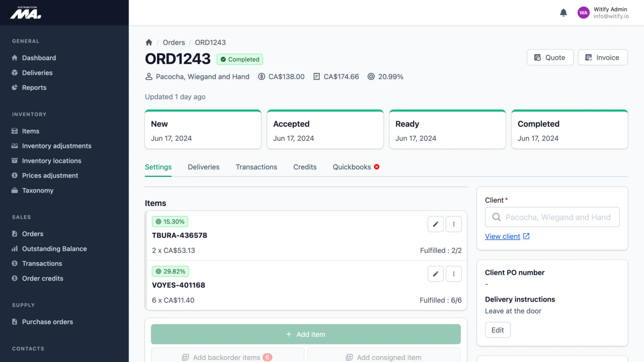Open more options for TBURA-436578
644x362 pixels.
(x=453, y=224)
